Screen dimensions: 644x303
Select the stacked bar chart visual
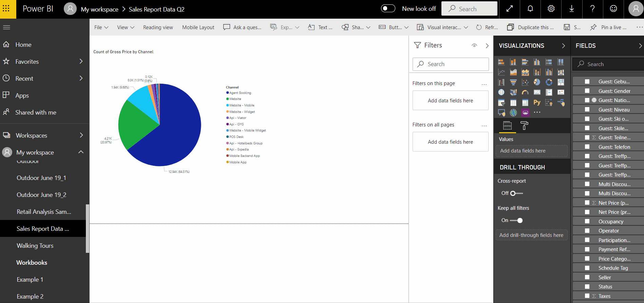tap(501, 62)
